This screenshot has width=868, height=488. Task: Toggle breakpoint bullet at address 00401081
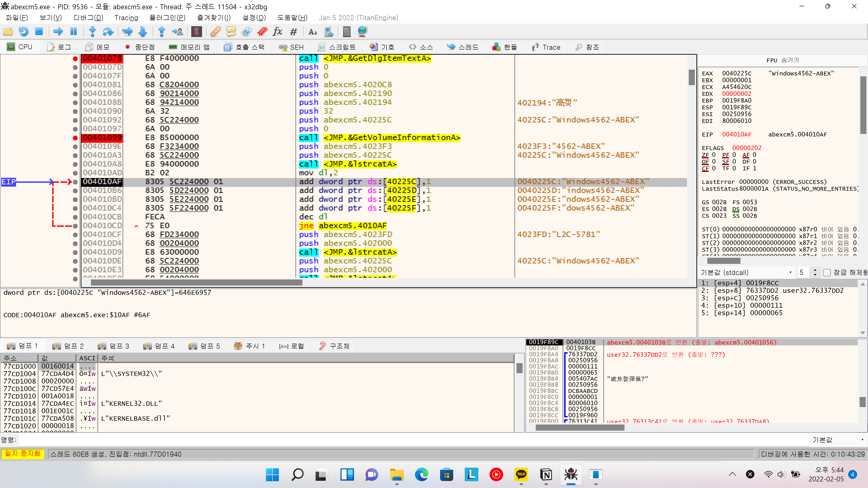coord(75,85)
